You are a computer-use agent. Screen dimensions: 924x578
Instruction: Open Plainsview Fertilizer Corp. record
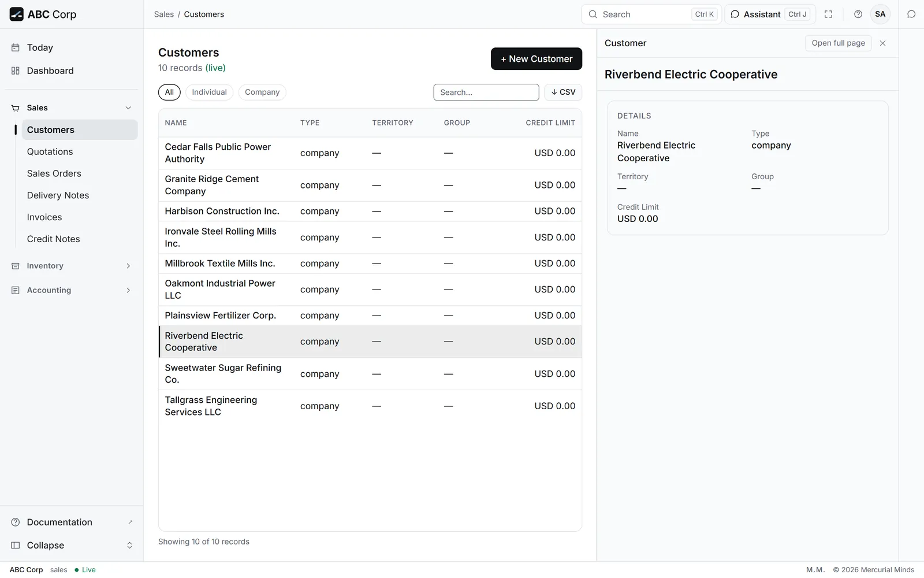tap(370, 316)
